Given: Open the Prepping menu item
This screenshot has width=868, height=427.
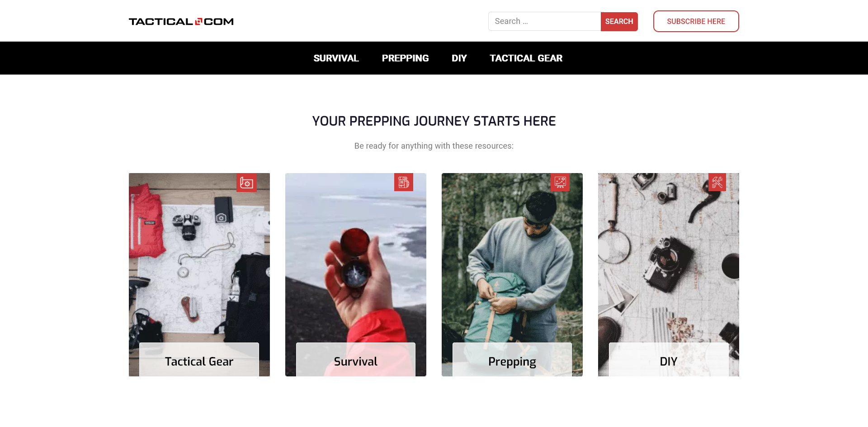Looking at the screenshot, I should click(405, 58).
